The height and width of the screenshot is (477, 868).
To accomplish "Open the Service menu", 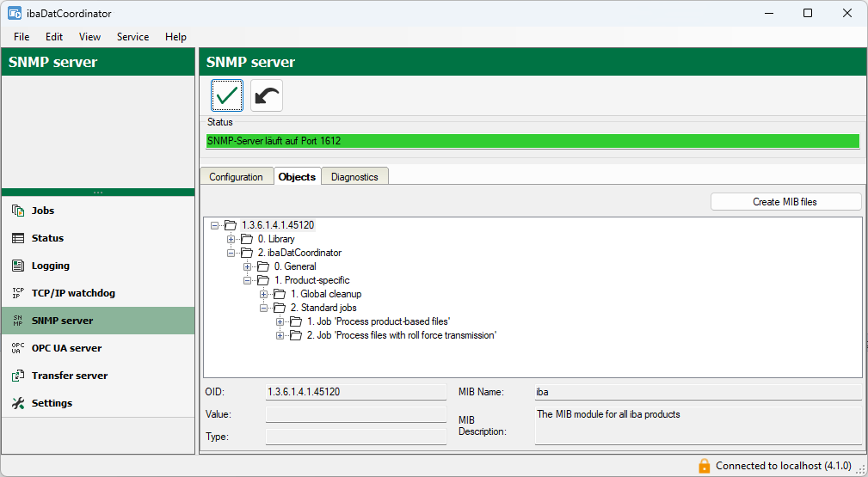I will point(132,36).
